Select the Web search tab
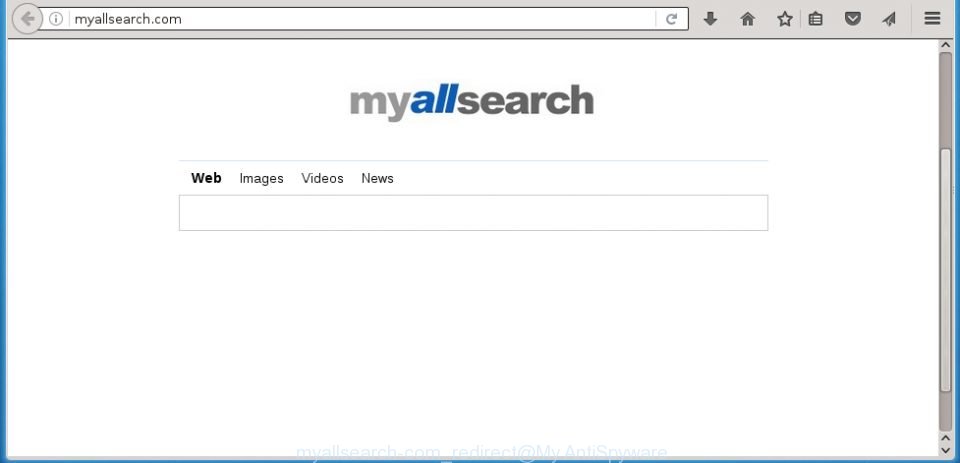Screen dimensions: 960x463 pos(206,178)
